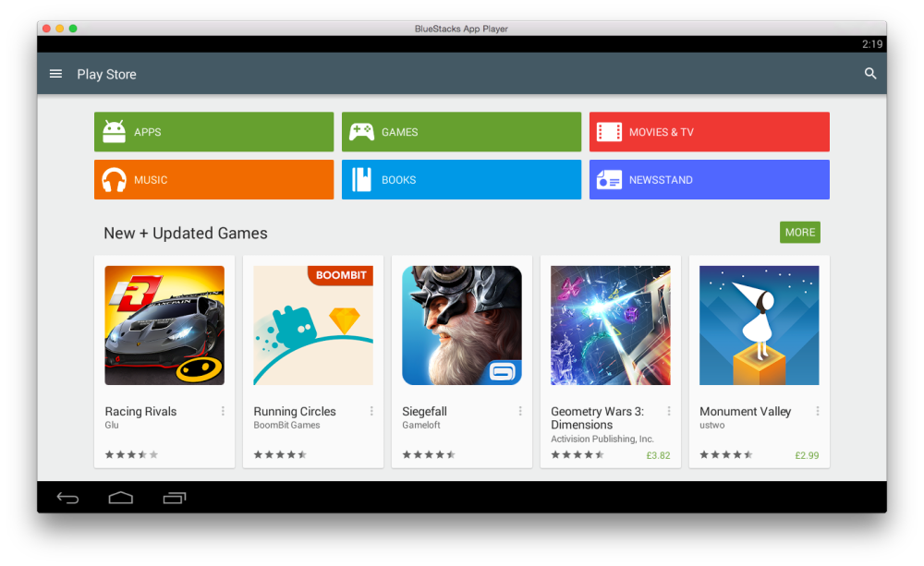Image resolution: width=924 pixels, height=566 pixels.
Task: Click the Android robot icon on APPS tile
Action: [115, 131]
